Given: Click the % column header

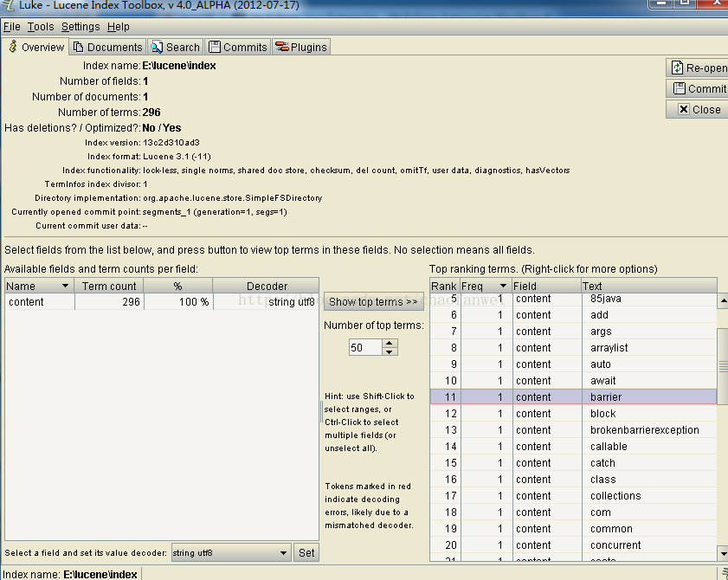Looking at the screenshot, I should (177, 286).
